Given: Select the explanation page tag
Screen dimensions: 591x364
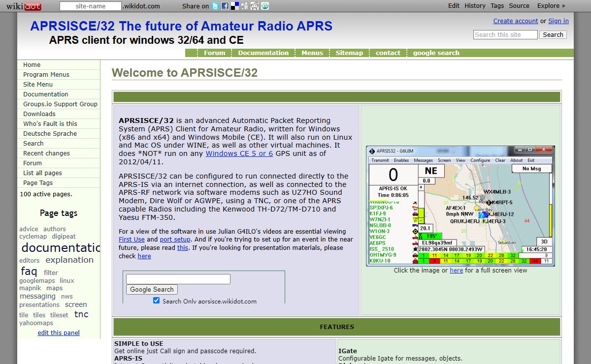Looking at the screenshot, I should coord(69,260).
